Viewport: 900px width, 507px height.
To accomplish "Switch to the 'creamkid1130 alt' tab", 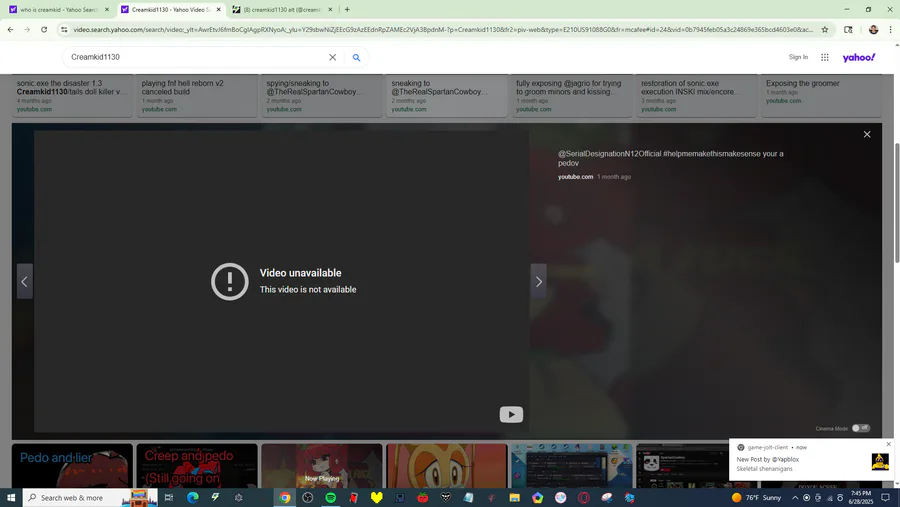I will click(282, 9).
